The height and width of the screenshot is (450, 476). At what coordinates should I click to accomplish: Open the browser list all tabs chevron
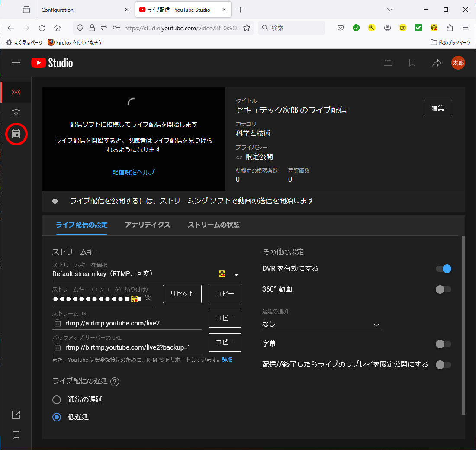click(x=390, y=10)
